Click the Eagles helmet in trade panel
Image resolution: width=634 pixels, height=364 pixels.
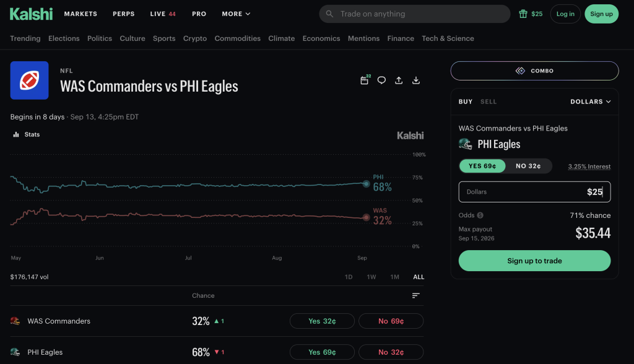pos(466,144)
